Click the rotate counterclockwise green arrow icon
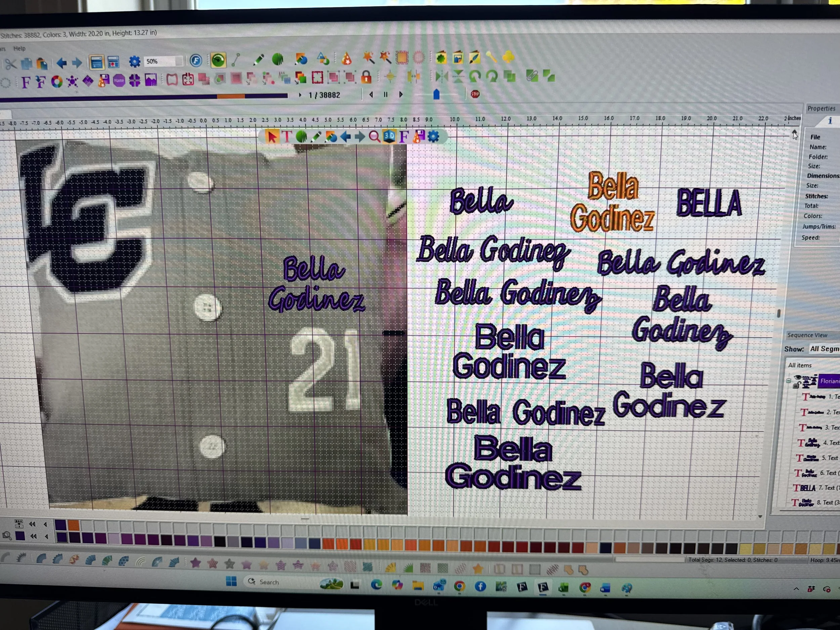 pos(475,76)
